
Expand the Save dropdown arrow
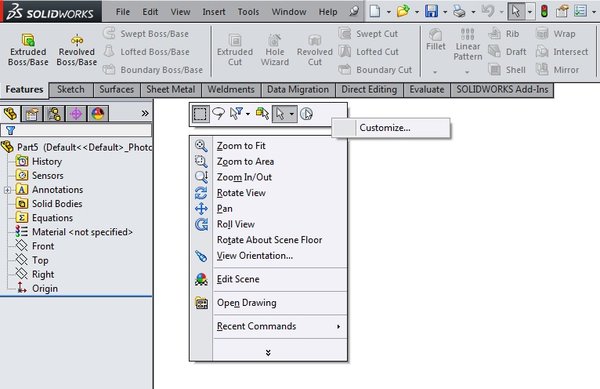445,12
